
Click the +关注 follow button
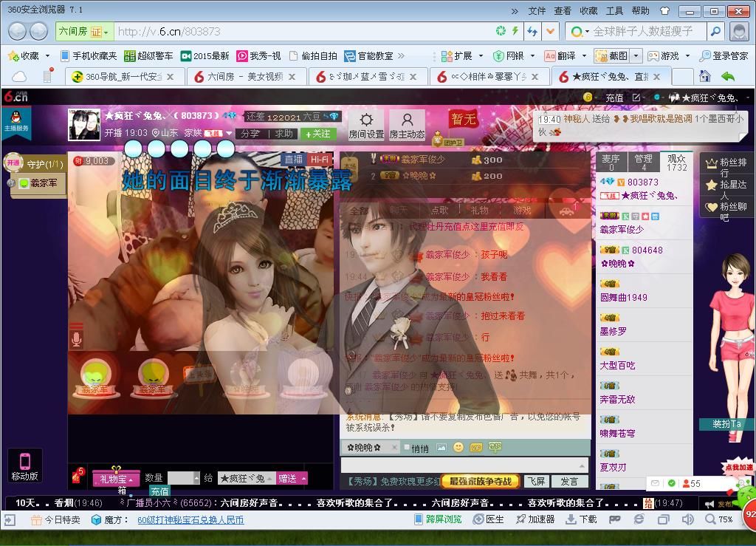(x=317, y=134)
